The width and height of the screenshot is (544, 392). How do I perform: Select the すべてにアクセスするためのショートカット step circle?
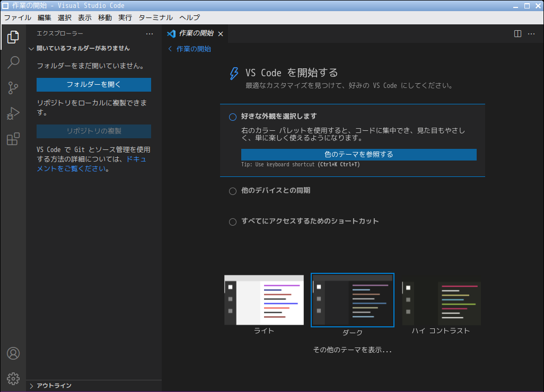(x=233, y=222)
